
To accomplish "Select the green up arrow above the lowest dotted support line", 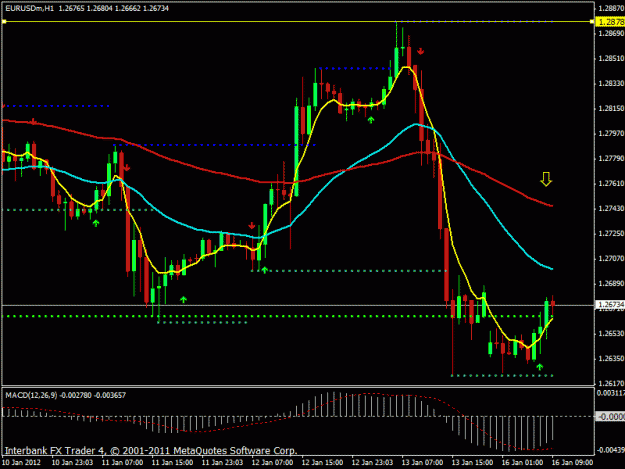I will (x=539, y=367).
